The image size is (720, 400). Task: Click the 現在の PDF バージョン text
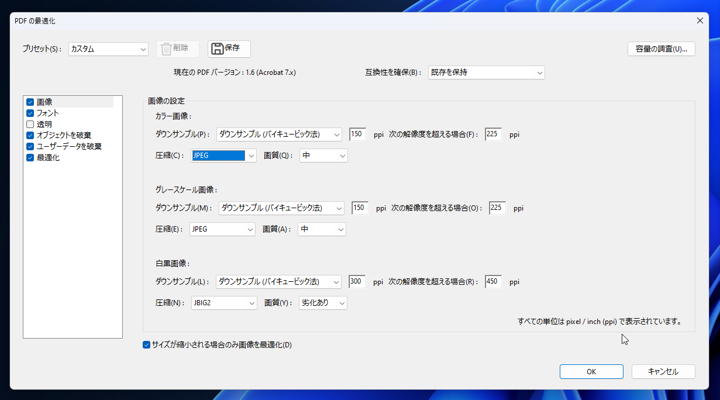235,73
